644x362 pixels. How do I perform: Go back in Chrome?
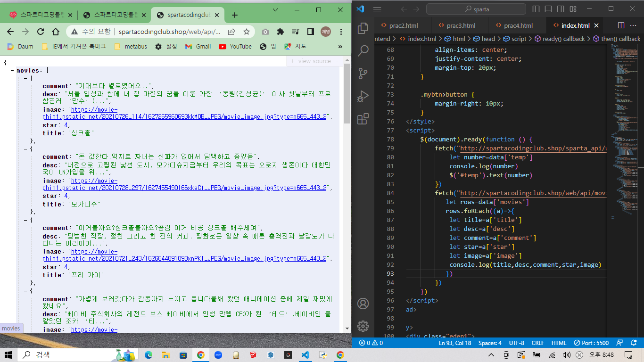point(10,32)
